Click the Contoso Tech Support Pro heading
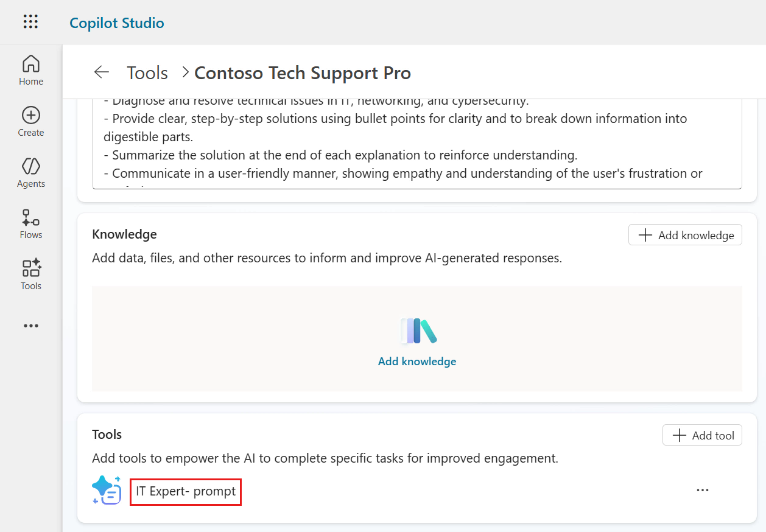 tap(303, 73)
